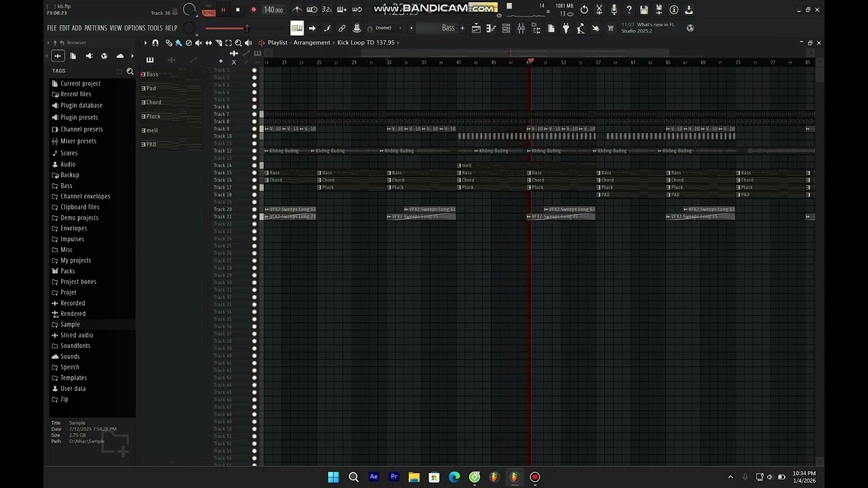Open the HELP menu

[x=172, y=28]
